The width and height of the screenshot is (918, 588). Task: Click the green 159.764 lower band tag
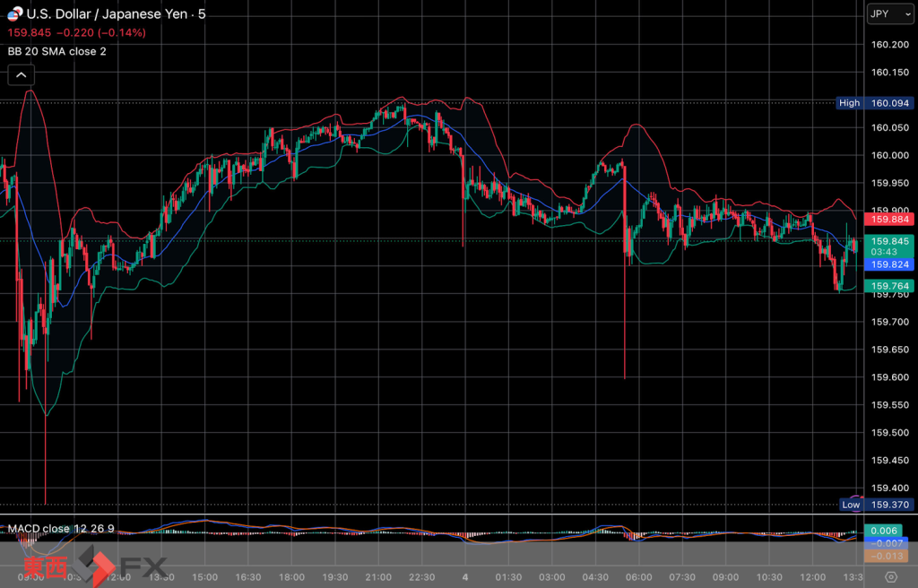pyautogui.click(x=889, y=286)
